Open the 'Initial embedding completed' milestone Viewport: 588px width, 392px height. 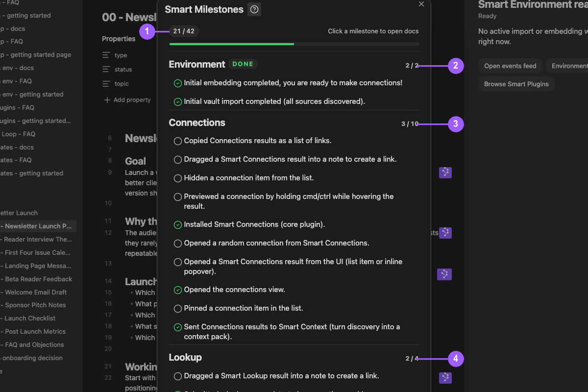[294, 83]
